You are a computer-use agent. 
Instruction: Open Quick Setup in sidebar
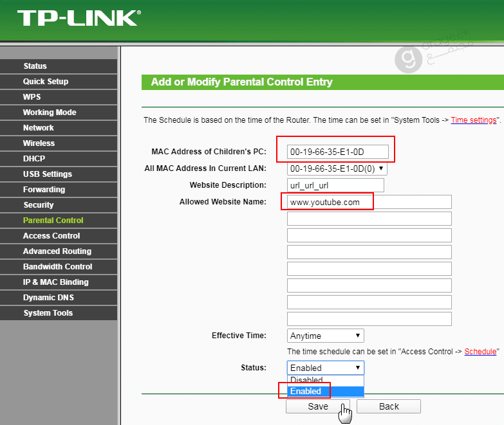pyautogui.click(x=45, y=82)
